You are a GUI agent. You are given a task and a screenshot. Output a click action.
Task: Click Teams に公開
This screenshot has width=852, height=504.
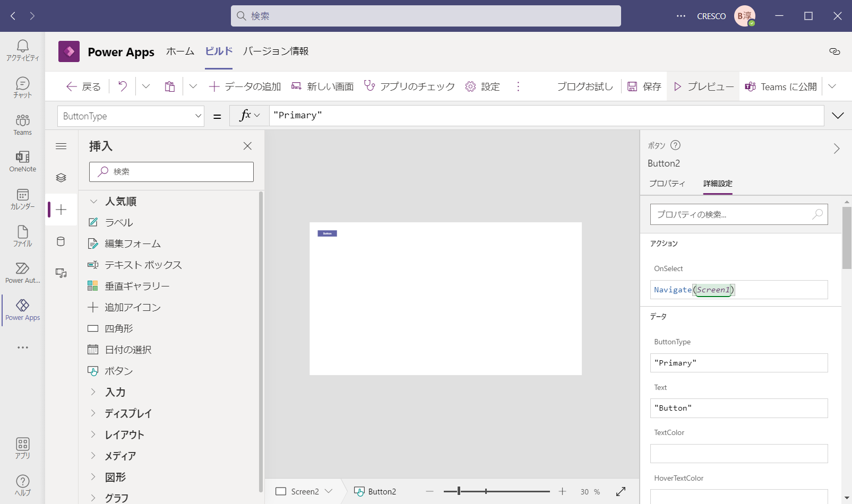click(x=781, y=86)
